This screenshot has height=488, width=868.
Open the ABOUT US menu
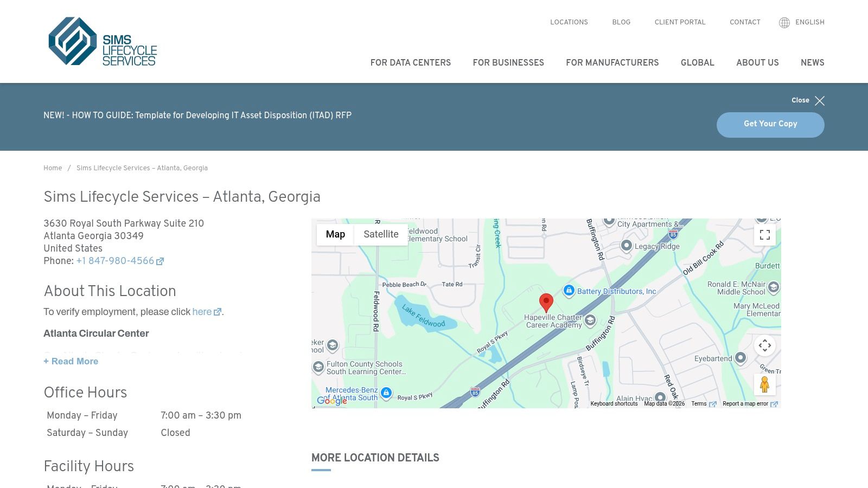point(757,63)
